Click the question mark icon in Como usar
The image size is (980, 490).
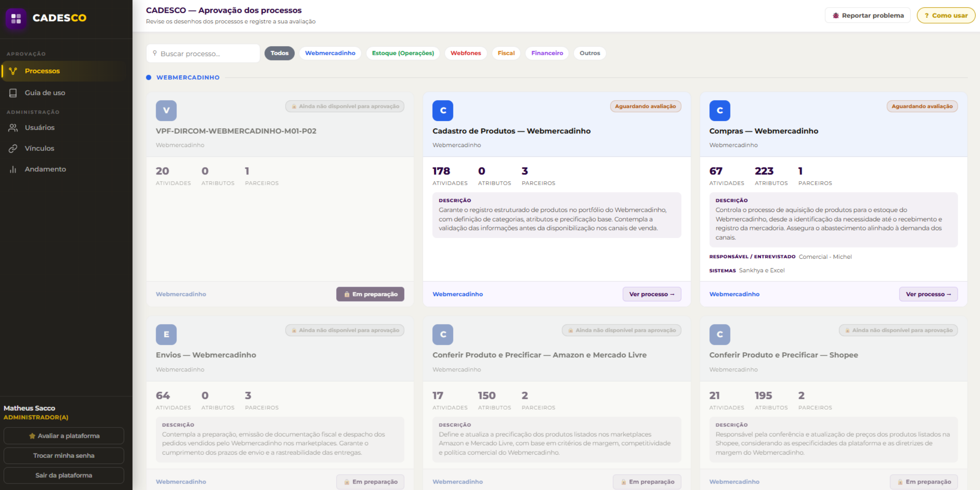[926, 16]
